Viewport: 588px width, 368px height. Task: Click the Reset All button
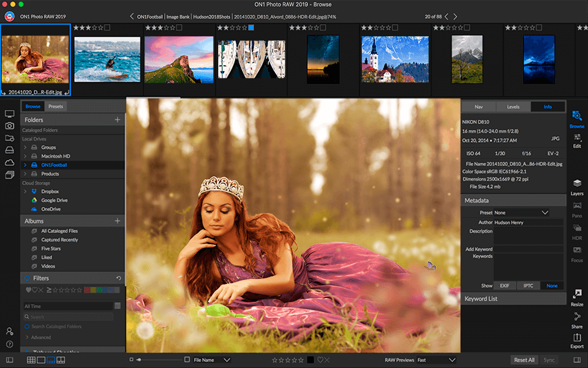coord(524,360)
